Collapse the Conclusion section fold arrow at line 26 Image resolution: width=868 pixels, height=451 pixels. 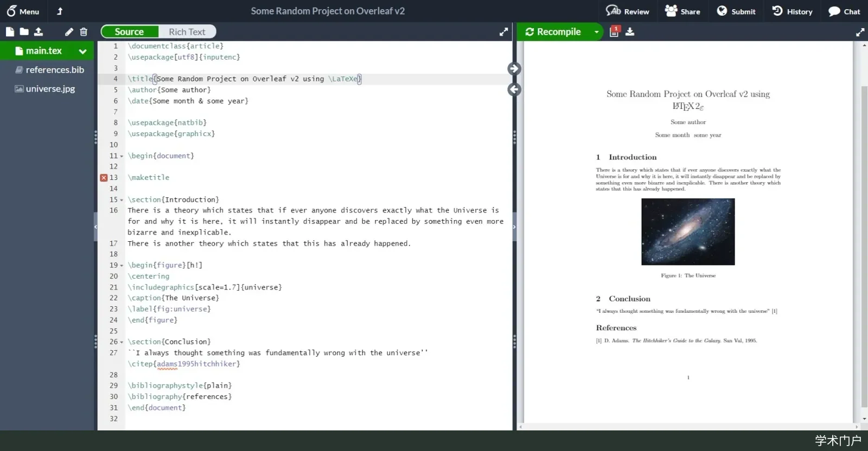coord(122,342)
